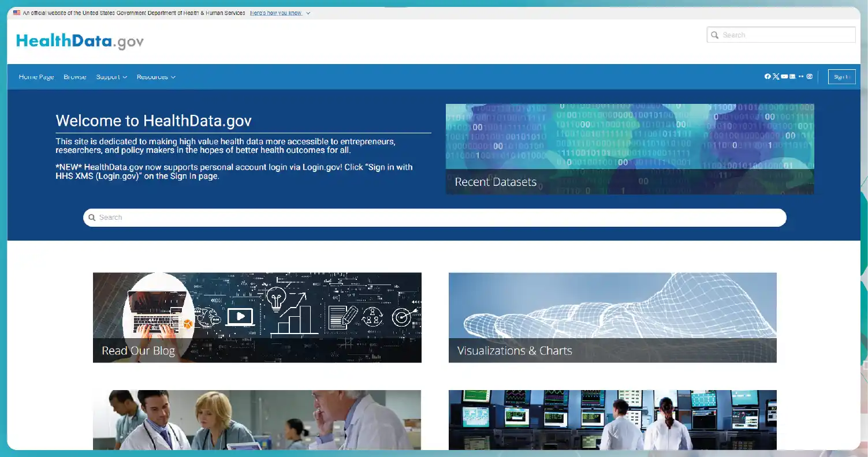Expand the Support menu
The image size is (868, 457).
pos(111,77)
